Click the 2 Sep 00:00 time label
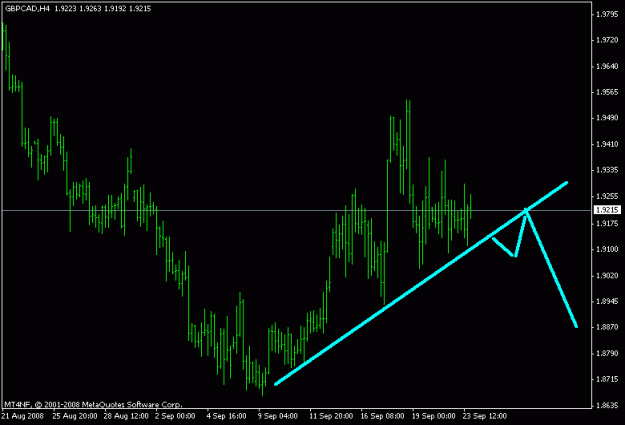Screen dimensions: 625x425 pyautogui.click(x=175, y=416)
